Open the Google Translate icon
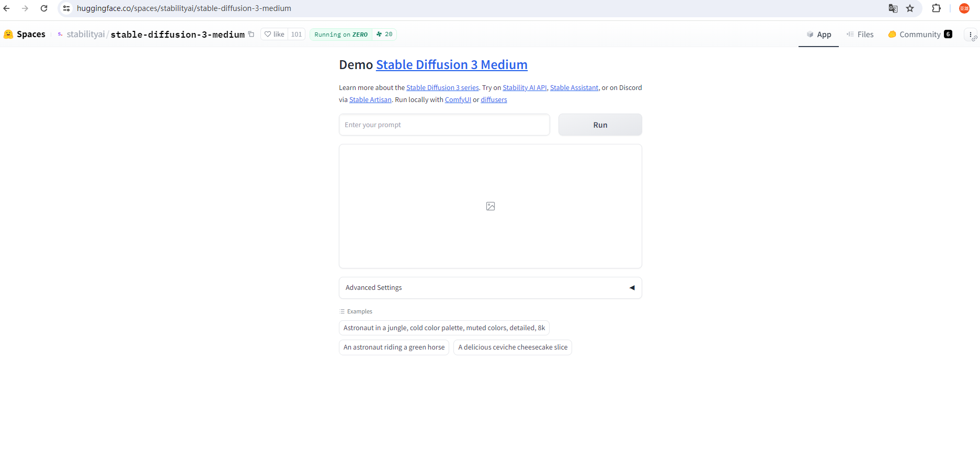Viewport: 980px width, 450px height. (x=893, y=8)
